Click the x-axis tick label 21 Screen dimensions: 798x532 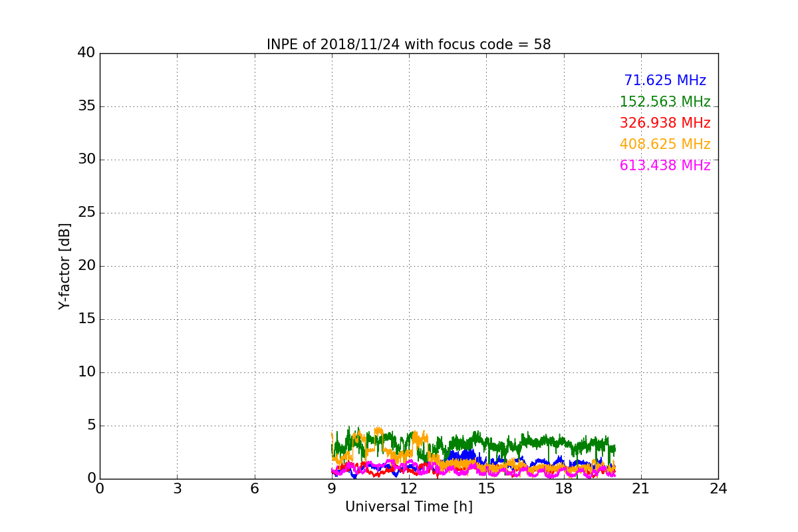pos(641,488)
